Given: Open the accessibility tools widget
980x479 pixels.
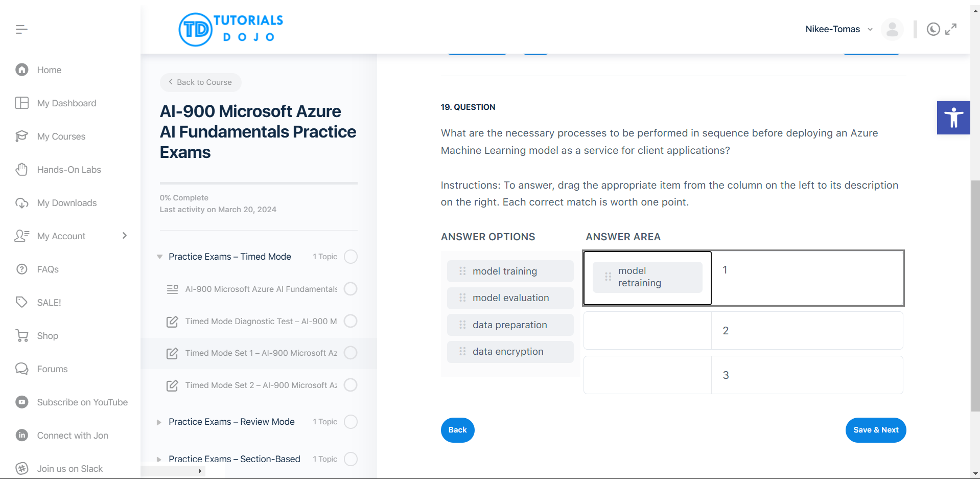Looking at the screenshot, I should (953, 118).
